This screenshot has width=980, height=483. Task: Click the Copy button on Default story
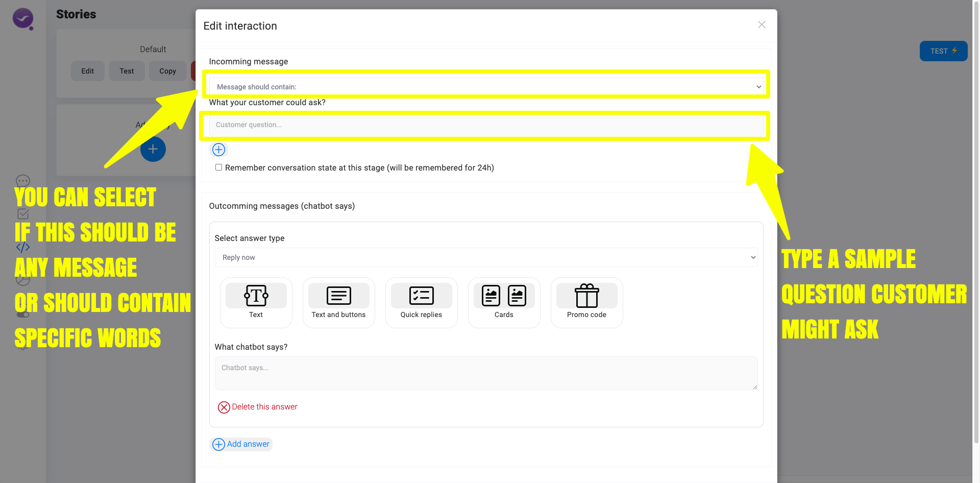click(168, 71)
